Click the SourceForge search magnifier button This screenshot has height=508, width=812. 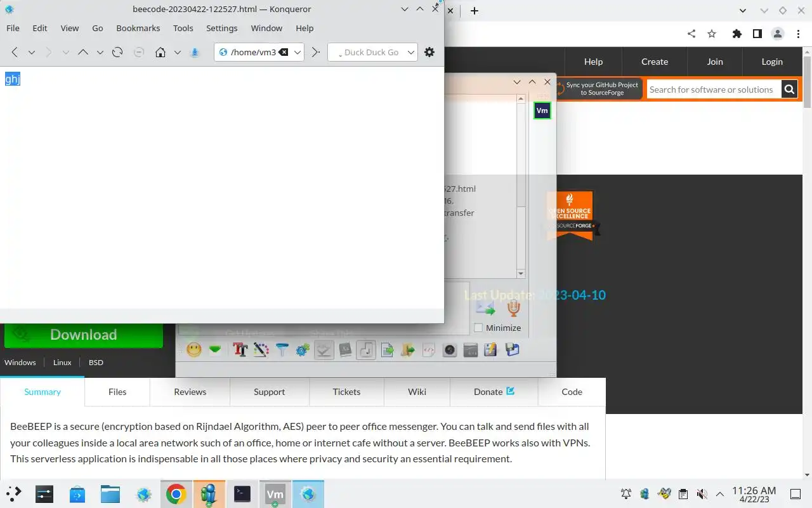[x=789, y=90]
